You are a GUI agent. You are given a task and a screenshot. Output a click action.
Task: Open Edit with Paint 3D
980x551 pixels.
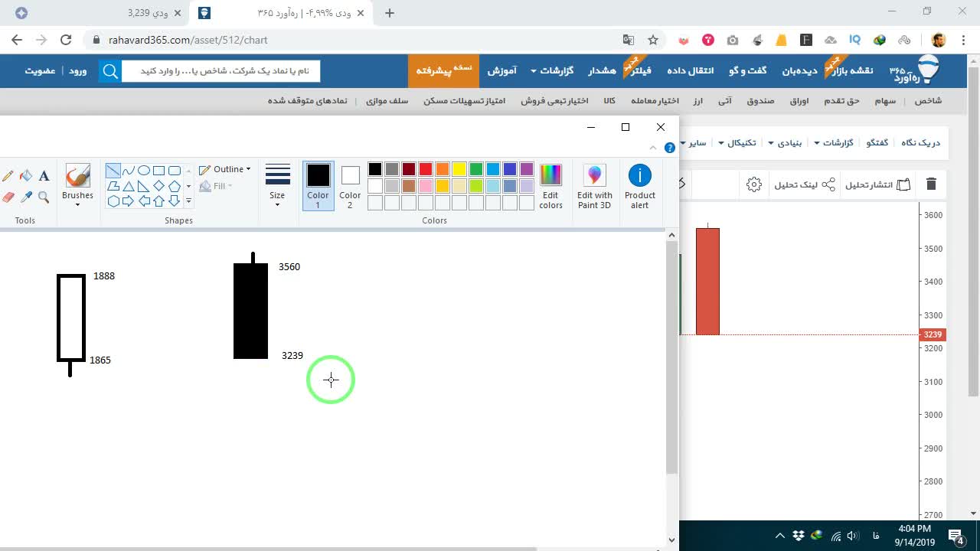(x=595, y=186)
